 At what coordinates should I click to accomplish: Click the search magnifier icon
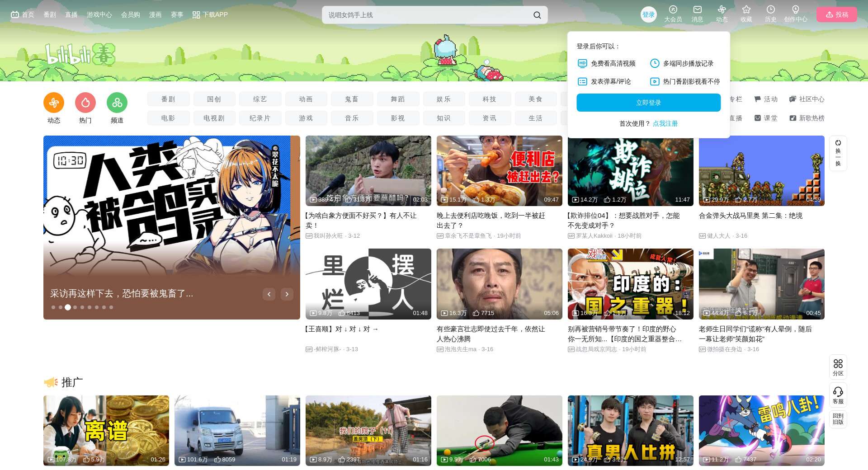pos(537,15)
